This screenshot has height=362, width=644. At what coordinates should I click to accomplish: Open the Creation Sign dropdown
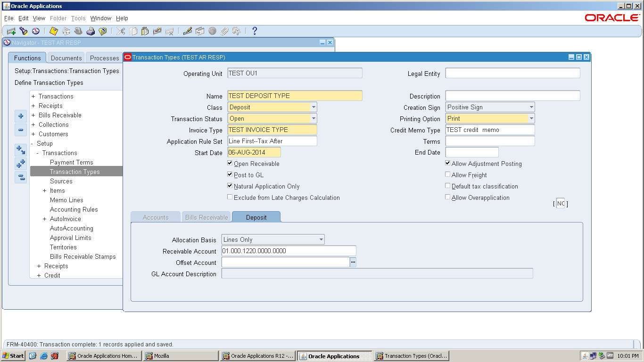pyautogui.click(x=531, y=107)
